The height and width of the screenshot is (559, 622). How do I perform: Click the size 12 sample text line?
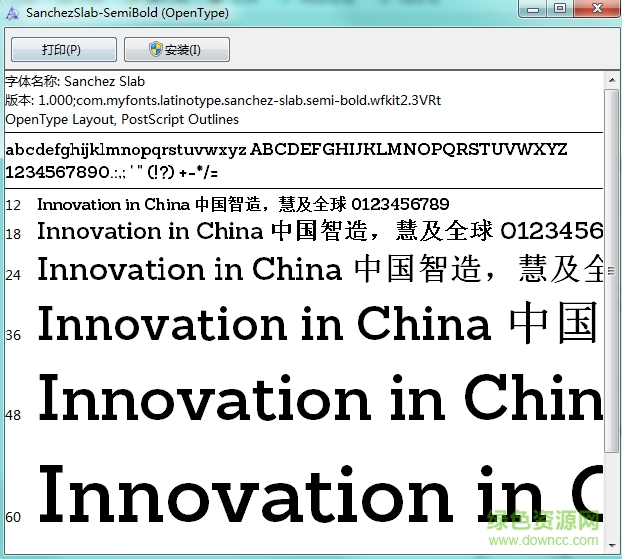(x=243, y=204)
